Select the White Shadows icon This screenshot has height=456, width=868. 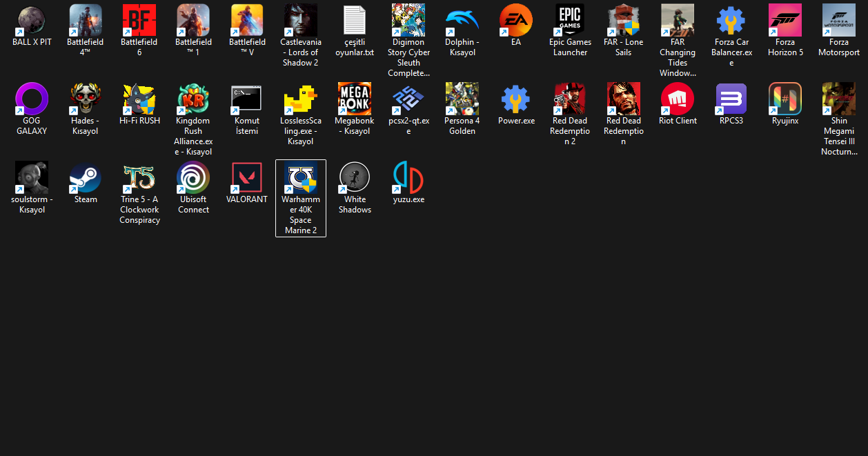[355, 178]
